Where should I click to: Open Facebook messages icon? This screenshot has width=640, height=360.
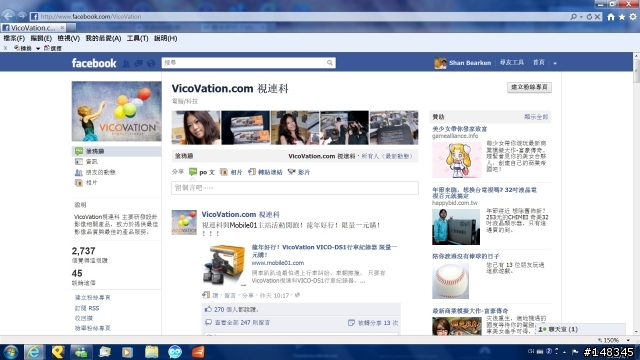pos(139,63)
